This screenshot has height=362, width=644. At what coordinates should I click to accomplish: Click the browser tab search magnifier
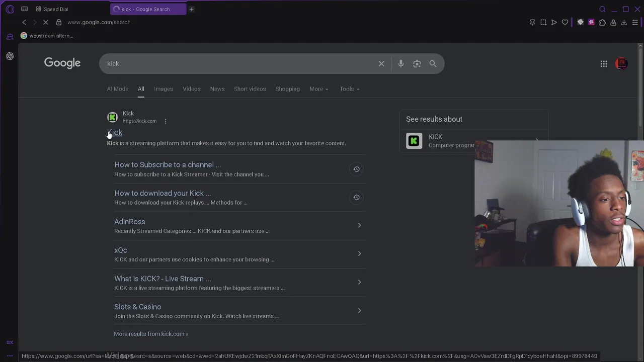pos(602,9)
